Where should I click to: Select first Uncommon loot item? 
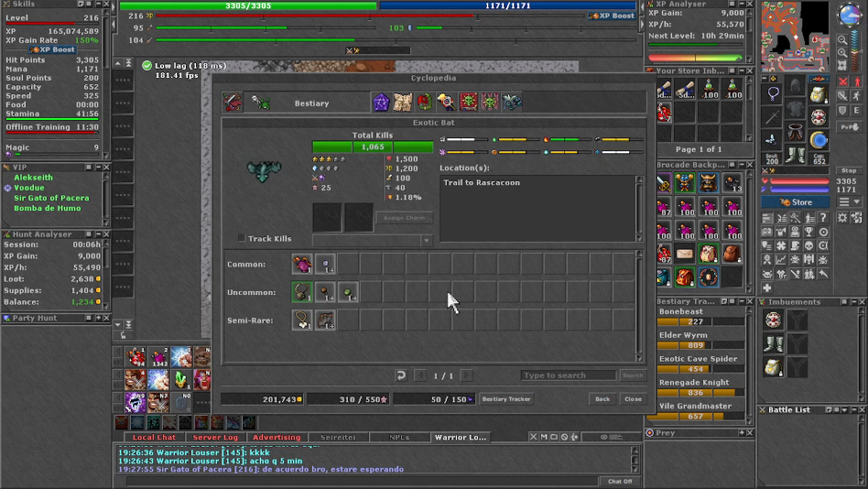(x=302, y=292)
